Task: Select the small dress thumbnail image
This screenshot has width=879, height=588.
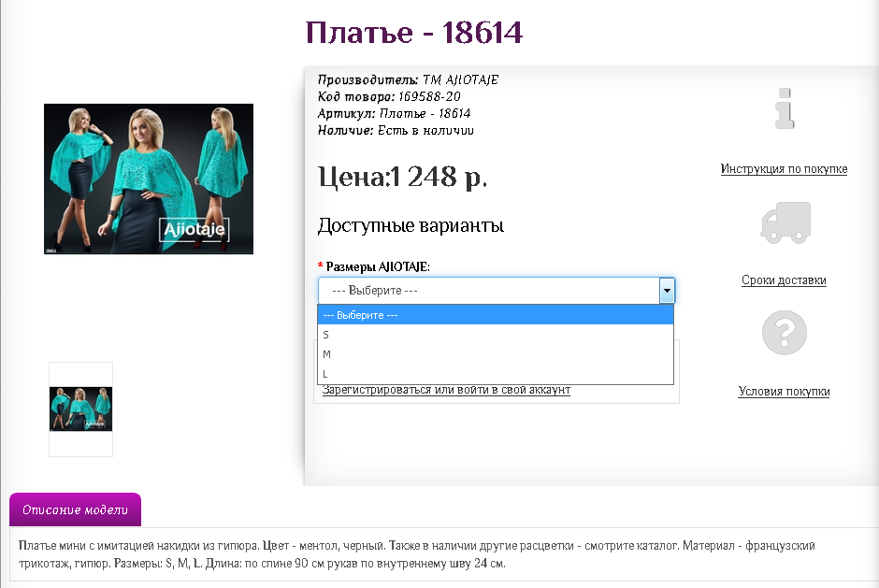Action: (80, 409)
